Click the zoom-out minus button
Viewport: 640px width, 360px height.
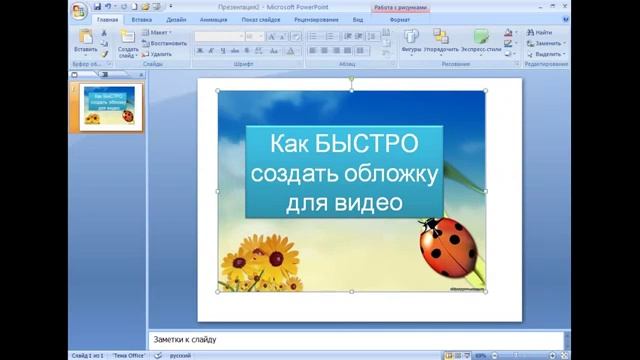(494, 356)
